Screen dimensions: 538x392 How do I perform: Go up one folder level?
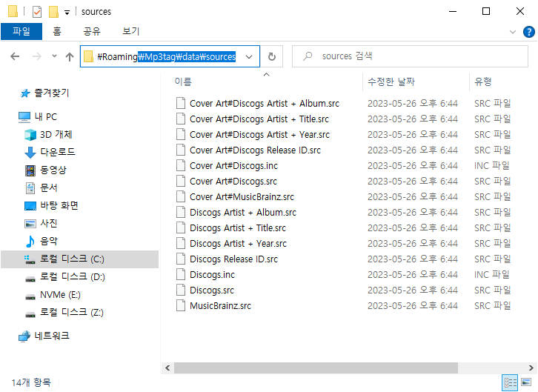(x=70, y=56)
